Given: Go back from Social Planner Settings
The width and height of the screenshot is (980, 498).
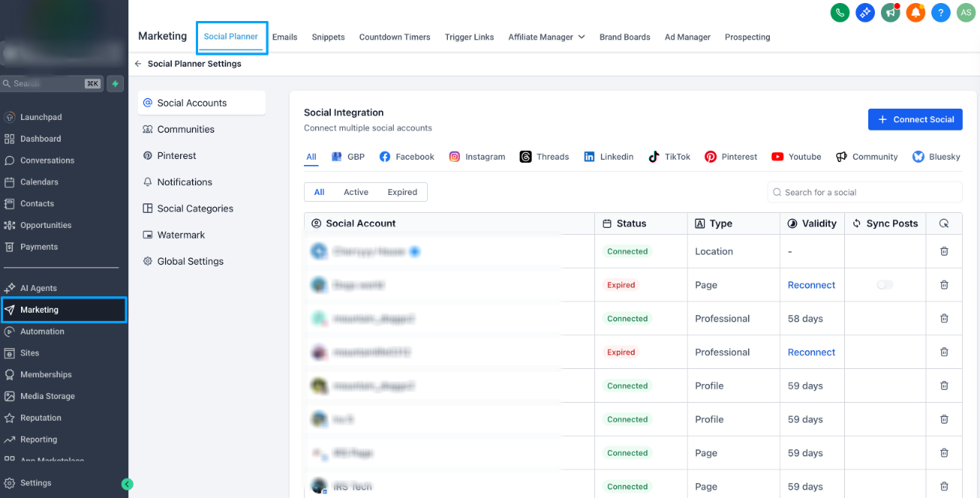Looking at the screenshot, I should tap(138, 64).
